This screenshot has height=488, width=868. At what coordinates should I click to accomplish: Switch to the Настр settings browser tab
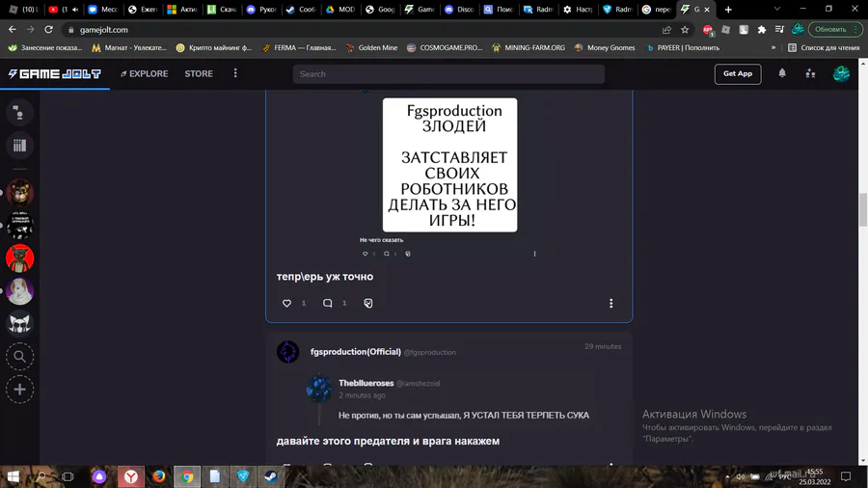[x=577, y=10]
